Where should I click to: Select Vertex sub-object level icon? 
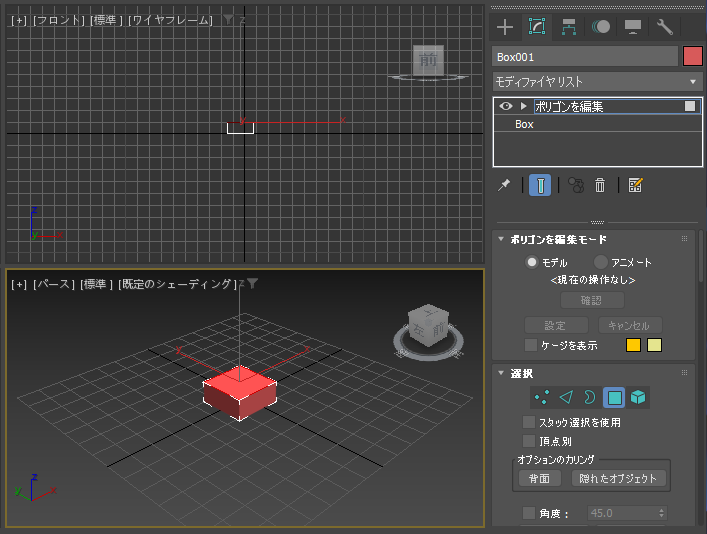click(x=542, y=397)
